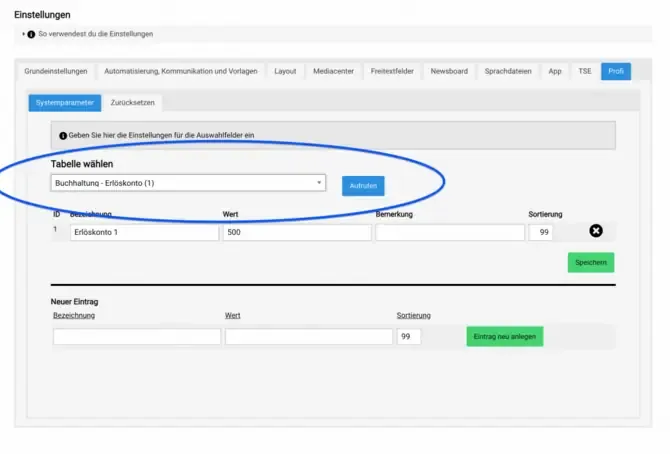Screen dimensions: 670x454
Task: Delete the Erlöskonto 1 row with X icon
Action: pos(596,231)
